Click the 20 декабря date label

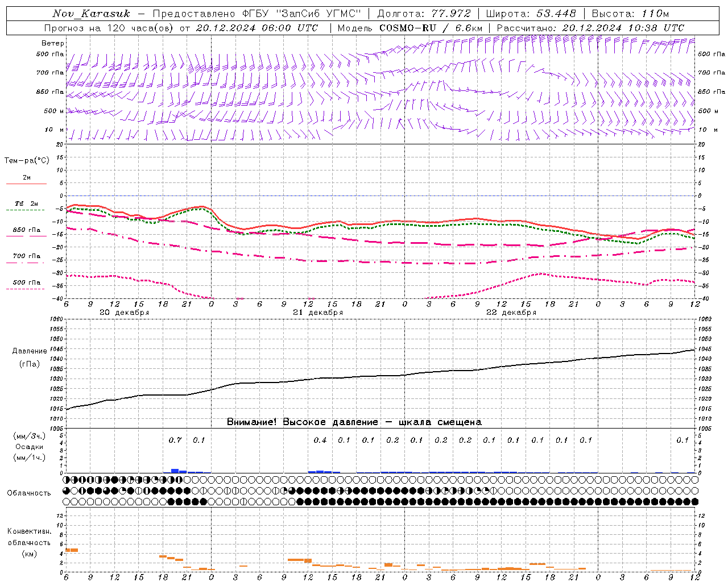point(125,313)
